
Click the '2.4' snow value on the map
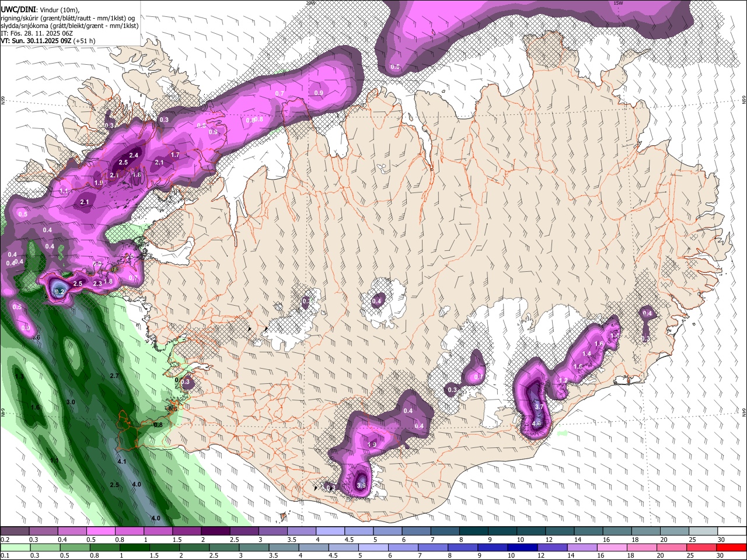click(x=134, y=155)
